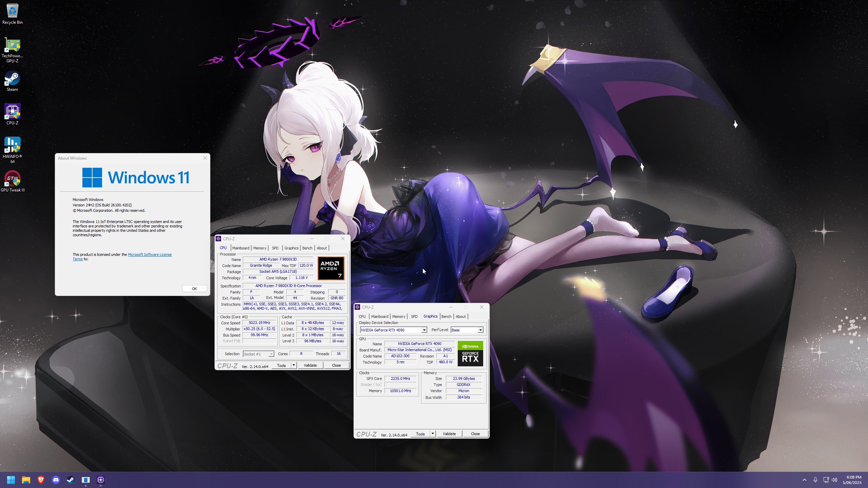Click the Core Speed 5023.19 MHz value
The height and width of the screenshot is (488, 868).
click(x=259, y=323)
